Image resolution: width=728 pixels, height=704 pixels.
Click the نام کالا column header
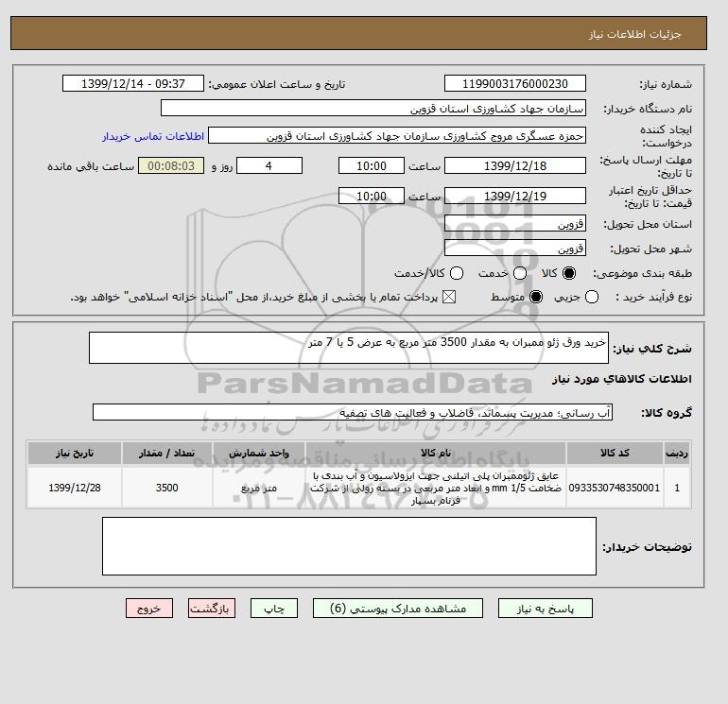tap(436, 453)
